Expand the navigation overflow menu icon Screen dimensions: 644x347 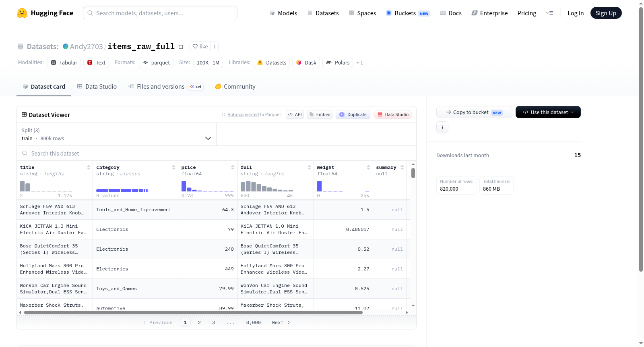click(549, 13)
